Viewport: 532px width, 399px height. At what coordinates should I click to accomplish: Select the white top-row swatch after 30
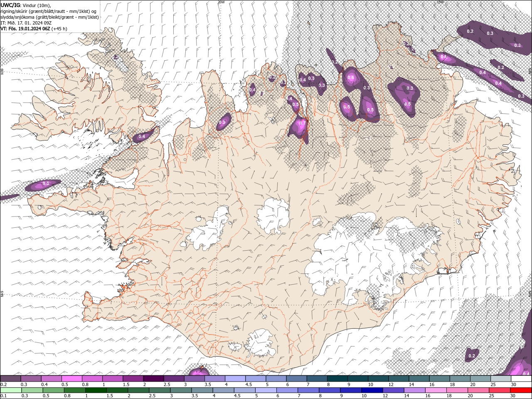pyautogui.click(x=521, y=379)
